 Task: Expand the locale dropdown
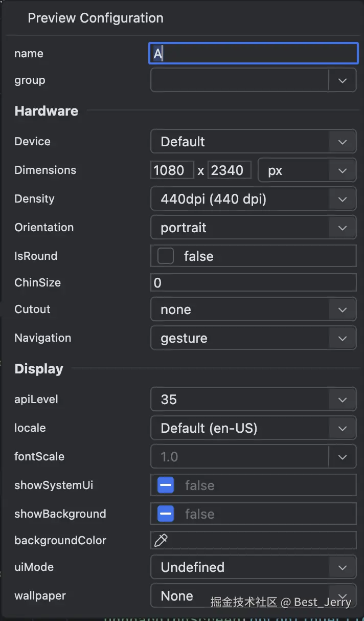coord(343,428)
